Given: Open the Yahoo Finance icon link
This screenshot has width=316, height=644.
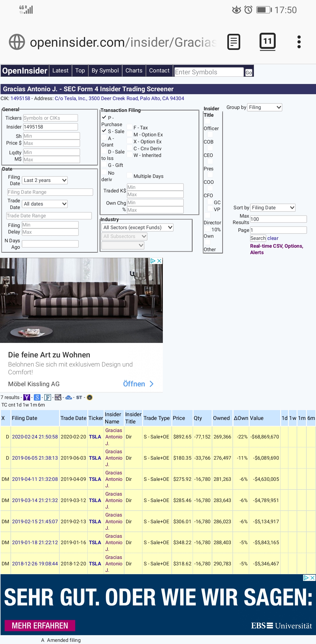Looking at the screenshot, I should 27,397.
